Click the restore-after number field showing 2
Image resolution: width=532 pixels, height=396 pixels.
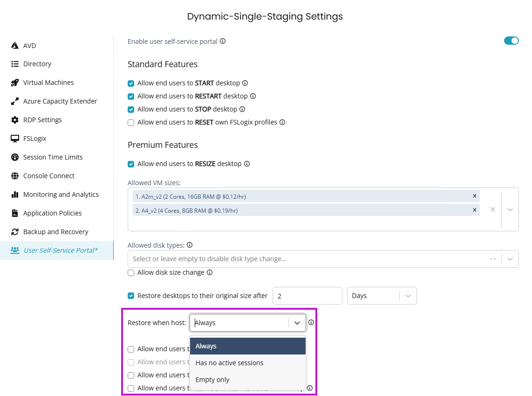(x=307, y=296)
